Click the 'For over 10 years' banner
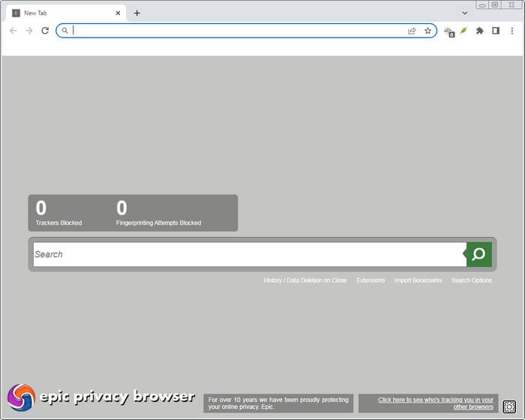The width and height of the screenshot is (525, 420). click(x=278, y=403)
